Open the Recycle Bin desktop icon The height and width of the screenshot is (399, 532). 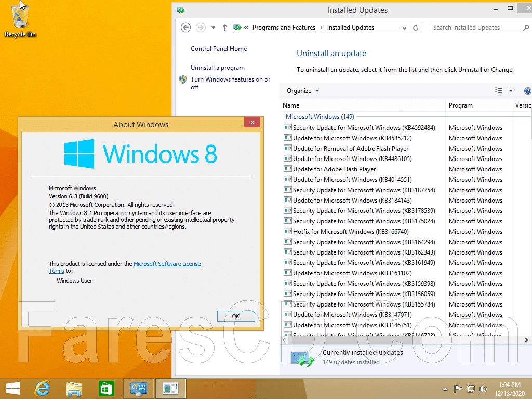[20, 20]
